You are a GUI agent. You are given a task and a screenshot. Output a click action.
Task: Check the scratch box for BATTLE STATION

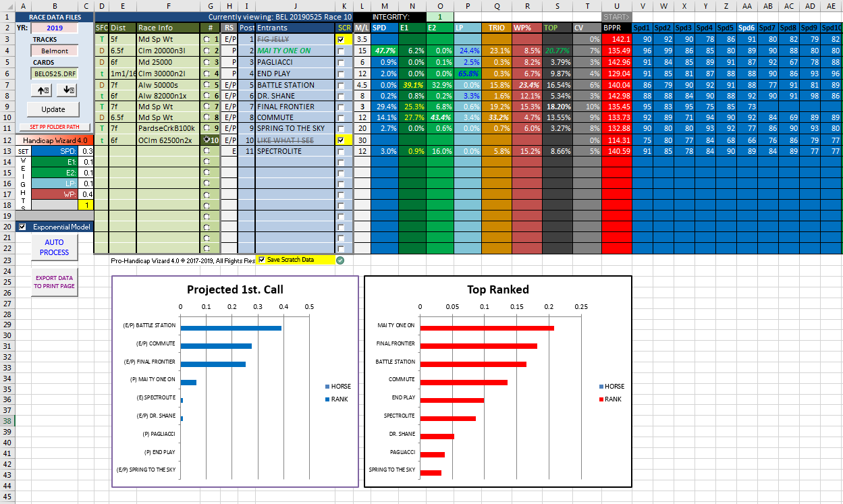(x=341, y=85)
